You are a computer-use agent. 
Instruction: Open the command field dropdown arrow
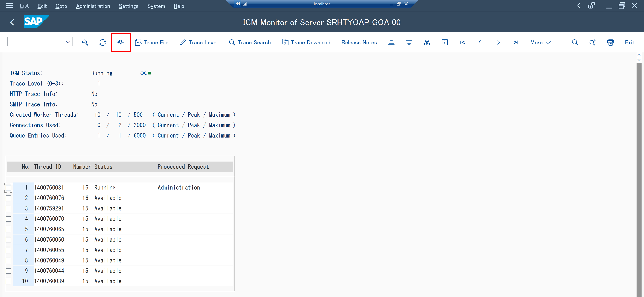(68, 42)
